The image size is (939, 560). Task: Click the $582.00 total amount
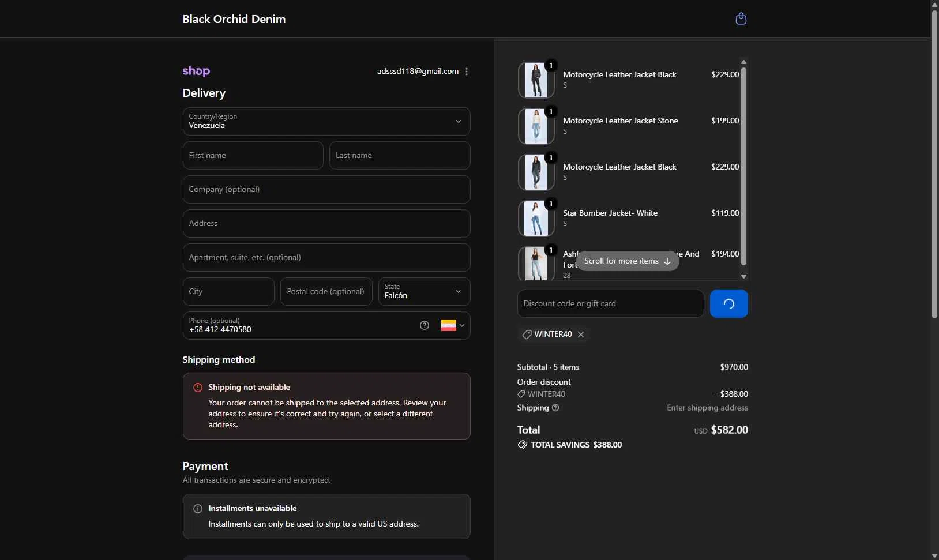[x=730, y=430]
